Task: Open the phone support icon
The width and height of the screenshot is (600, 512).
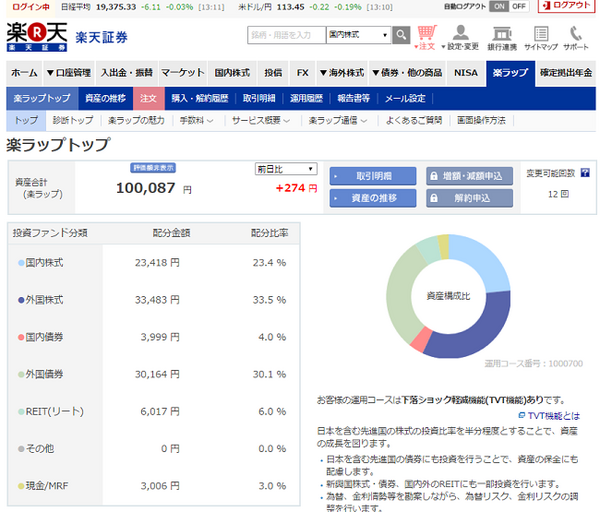Action: click(575, 34)
